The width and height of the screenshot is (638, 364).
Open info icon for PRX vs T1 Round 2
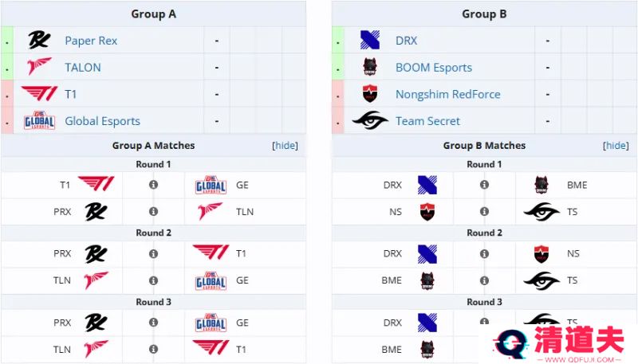(153, 253)
